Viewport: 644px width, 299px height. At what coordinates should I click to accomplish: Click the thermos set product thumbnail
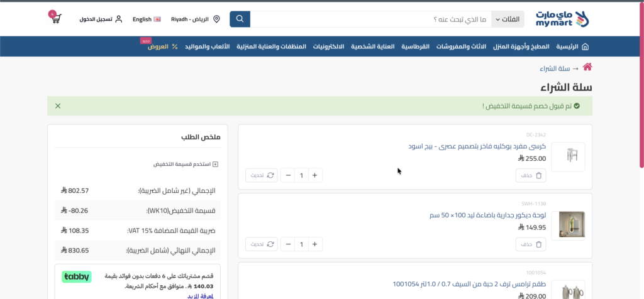tap(568, 290)
